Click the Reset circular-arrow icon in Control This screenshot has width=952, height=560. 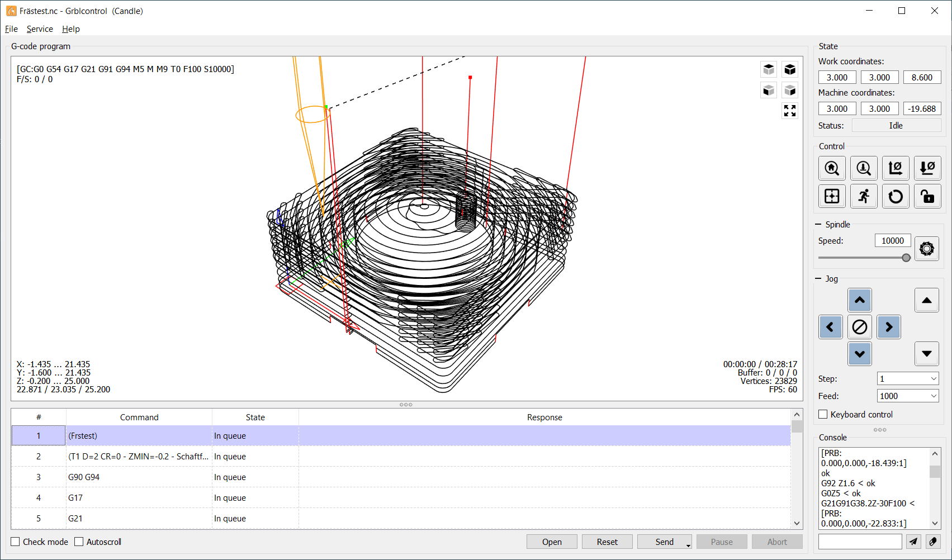pos(896,196)
